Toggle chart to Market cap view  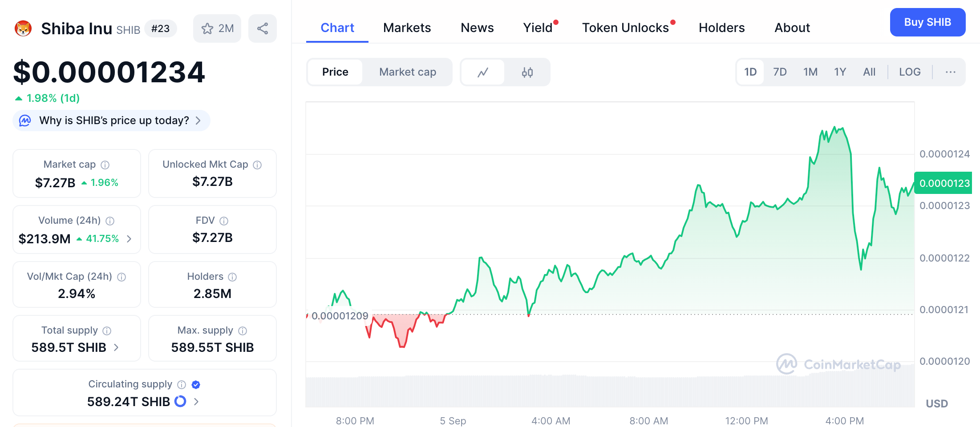pos(407,72)
